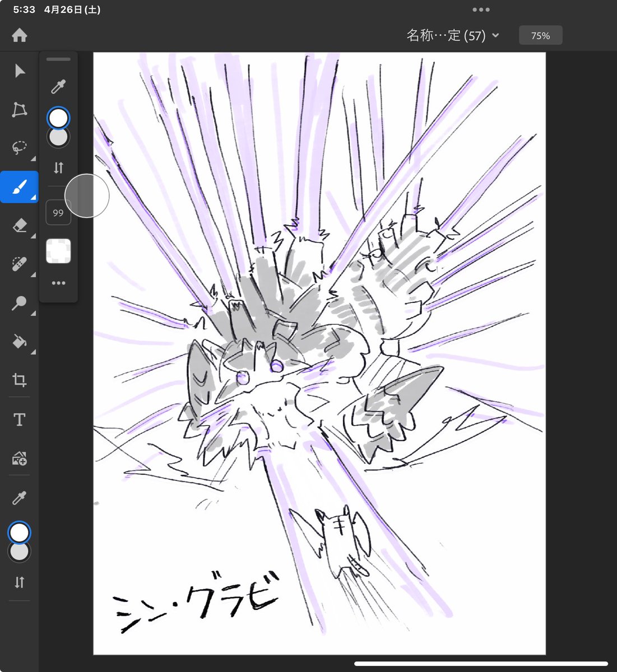Go to the Home screen icon
Image resolution: width=617 pixels, height=672 pixels.
[x=20, y=35]
